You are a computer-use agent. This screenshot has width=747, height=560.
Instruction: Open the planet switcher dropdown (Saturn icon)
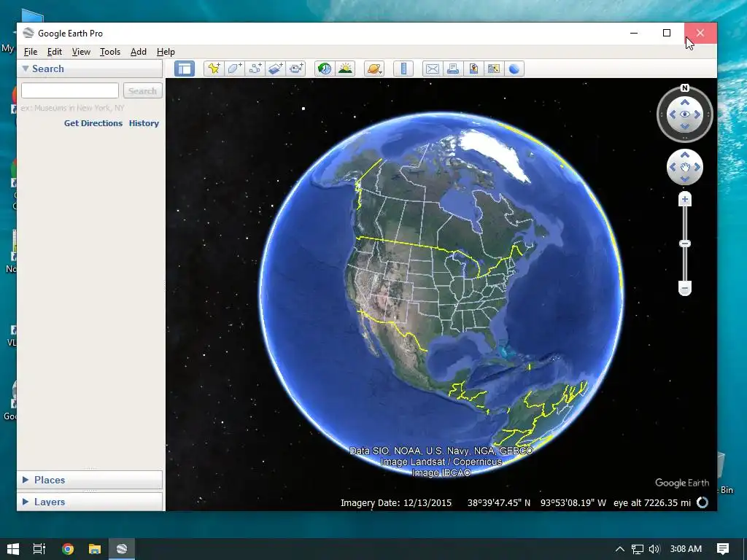tap(374, 69)
